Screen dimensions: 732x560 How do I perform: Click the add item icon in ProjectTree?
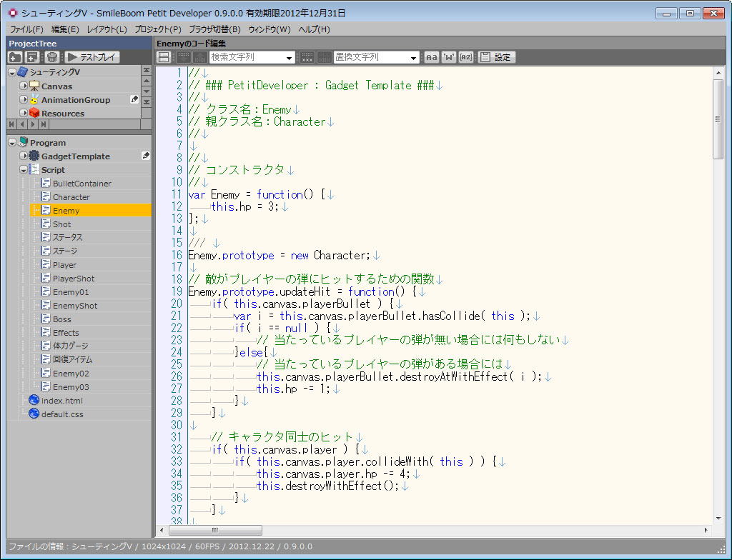point(32,57)
